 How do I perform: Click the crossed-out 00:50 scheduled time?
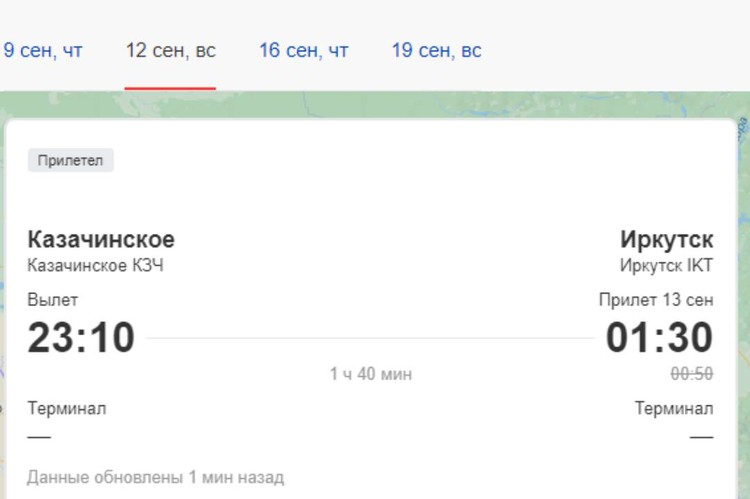[x=691, y=374]
